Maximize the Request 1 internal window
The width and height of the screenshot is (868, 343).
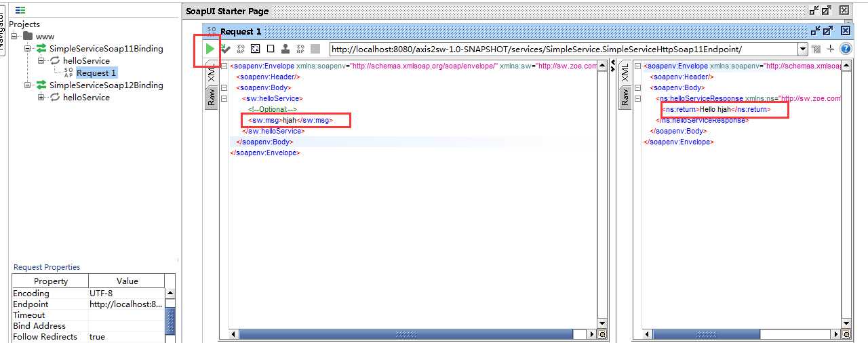click(827, 31)
